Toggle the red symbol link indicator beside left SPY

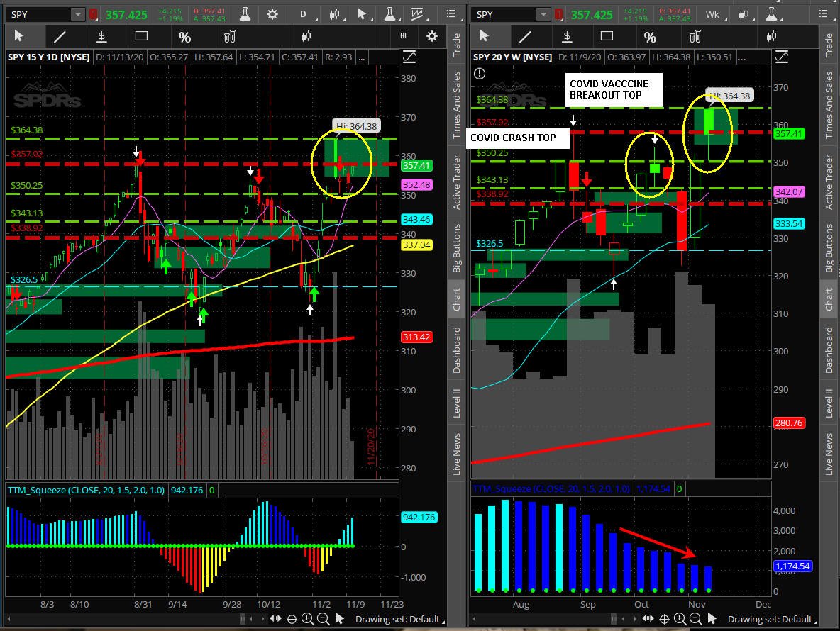click(x=93, y=14)
